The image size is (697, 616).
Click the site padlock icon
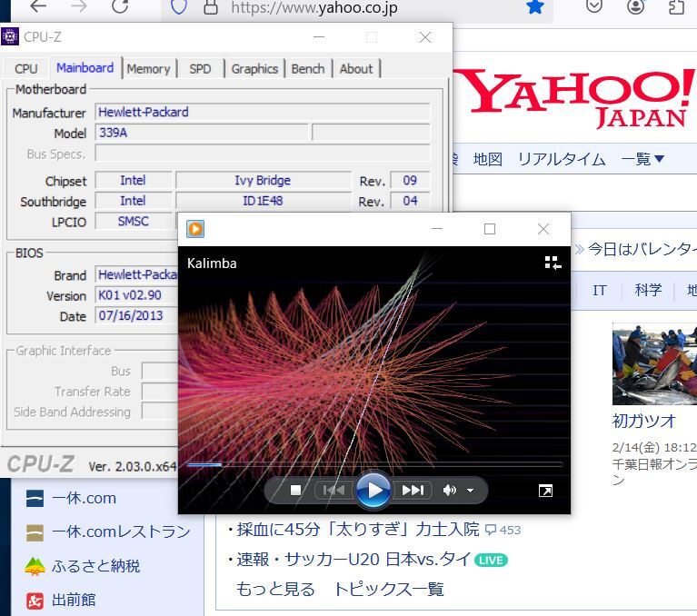(210, 7)
